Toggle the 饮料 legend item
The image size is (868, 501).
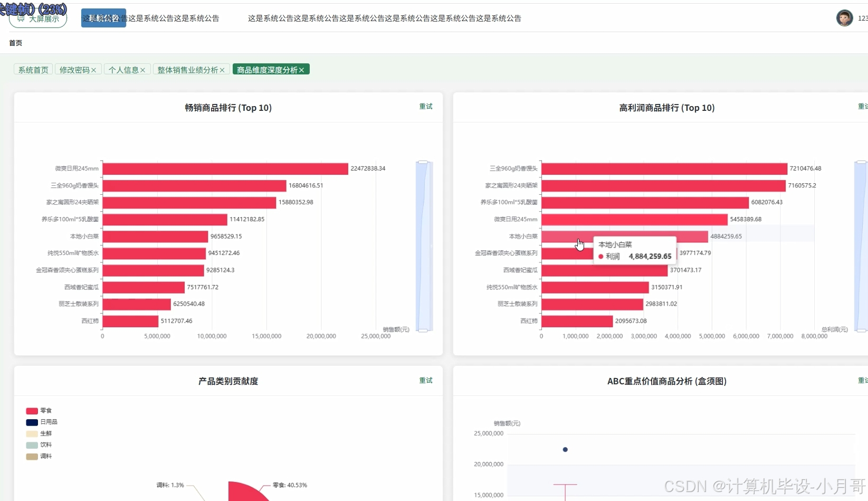click(39, 445)
